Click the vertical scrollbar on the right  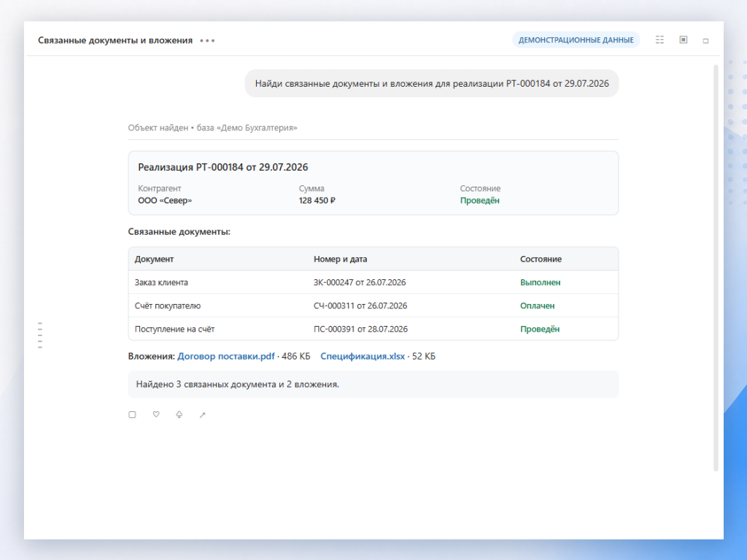[716, 268]
